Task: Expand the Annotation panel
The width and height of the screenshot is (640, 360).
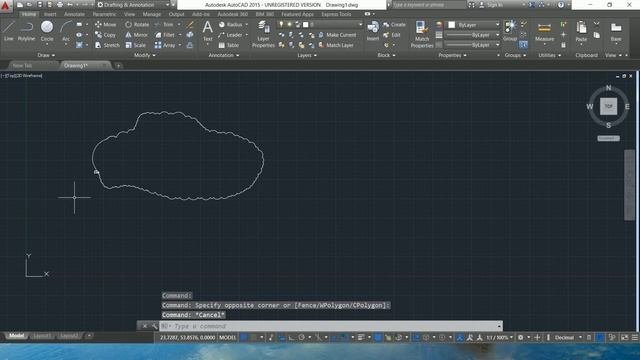Action: pyautogui.click(x=224, y=55)
